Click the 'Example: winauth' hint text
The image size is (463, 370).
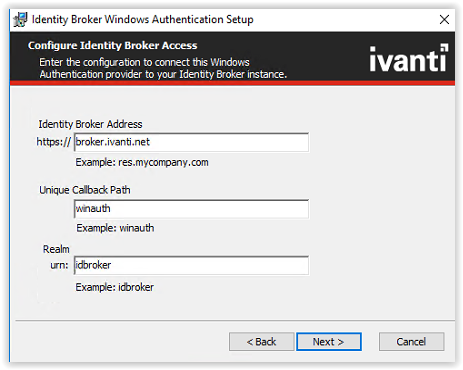tap(115, 228)
